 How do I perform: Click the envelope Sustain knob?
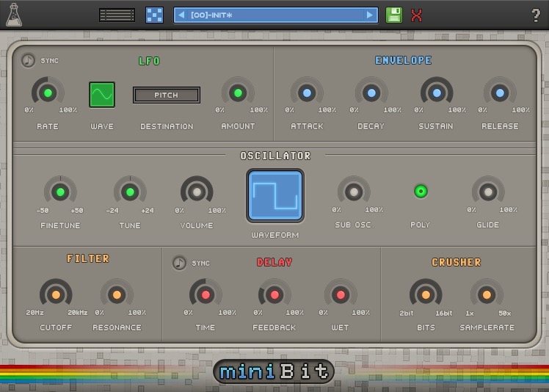[437, 92]
